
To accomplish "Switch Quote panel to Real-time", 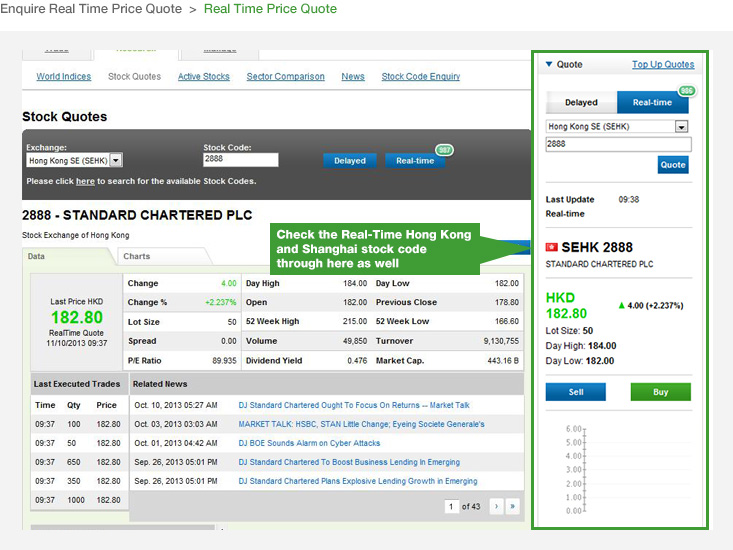I will click(x=653, y=102).
